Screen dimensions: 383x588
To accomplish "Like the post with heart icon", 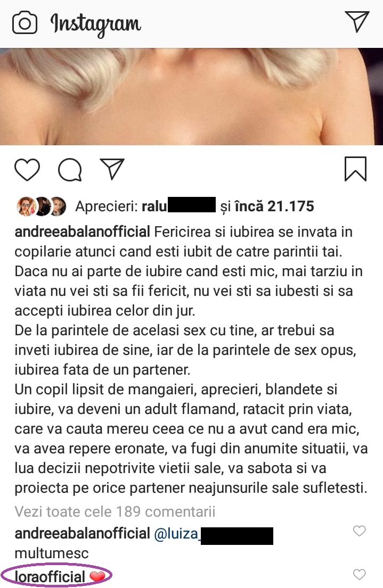I will (x=27, y=170).
